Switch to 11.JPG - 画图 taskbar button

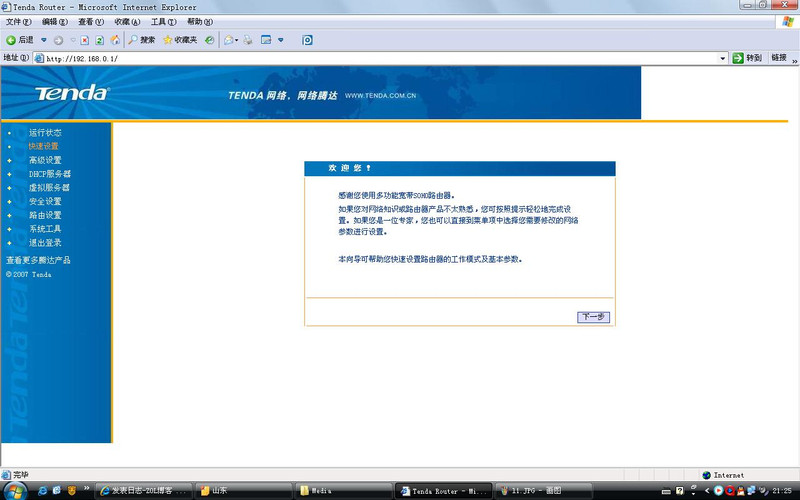[544, 491]
